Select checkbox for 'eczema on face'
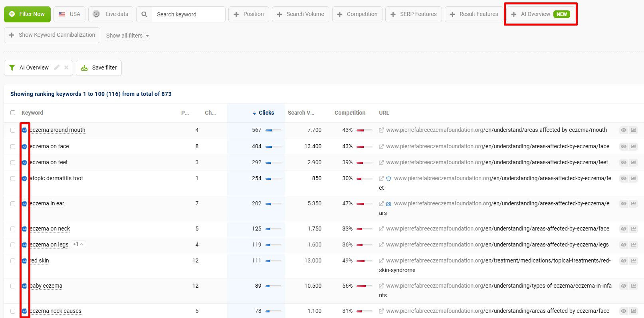 coord(13,147)
